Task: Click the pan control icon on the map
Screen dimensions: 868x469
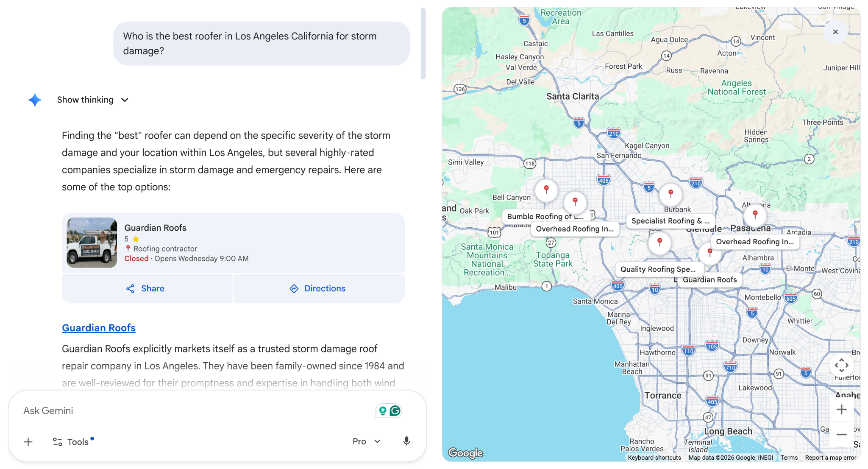Action: pyautogui.click(x=842, y=365)
